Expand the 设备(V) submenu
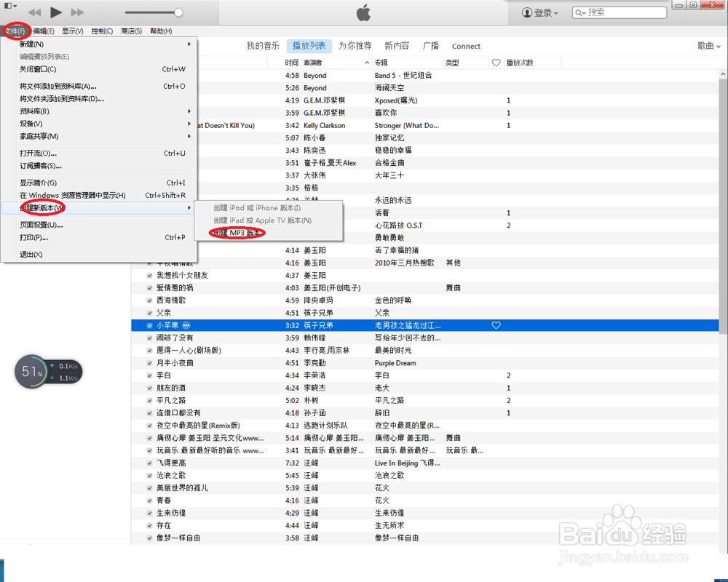 click(x=99, y=124)
